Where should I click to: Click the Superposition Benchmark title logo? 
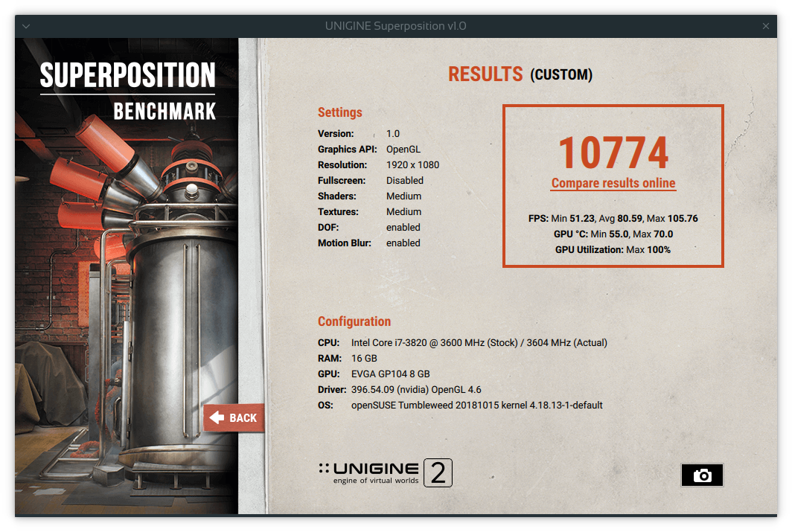127,92
